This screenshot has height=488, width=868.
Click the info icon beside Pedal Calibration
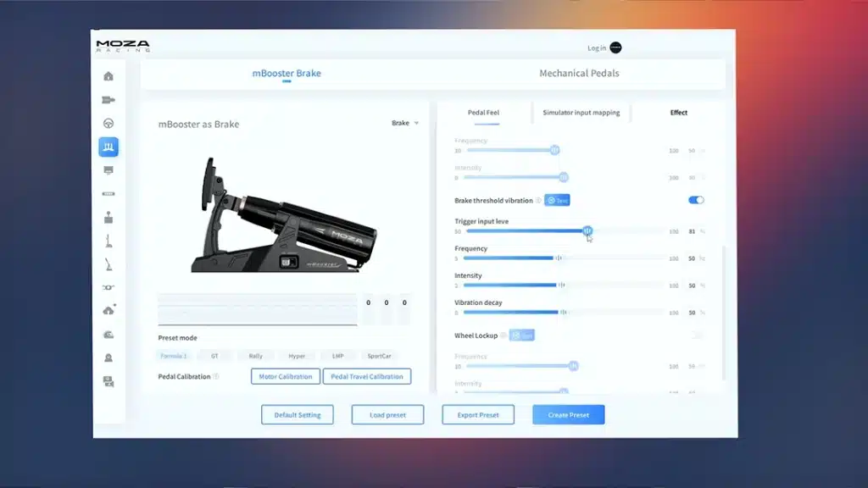(x=216, y=377)
